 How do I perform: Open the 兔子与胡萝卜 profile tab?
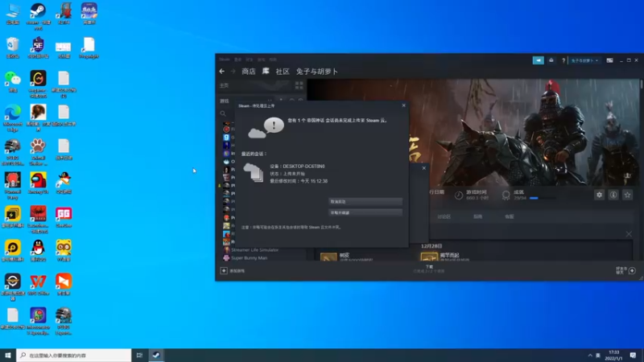click(x=317, y=72)
